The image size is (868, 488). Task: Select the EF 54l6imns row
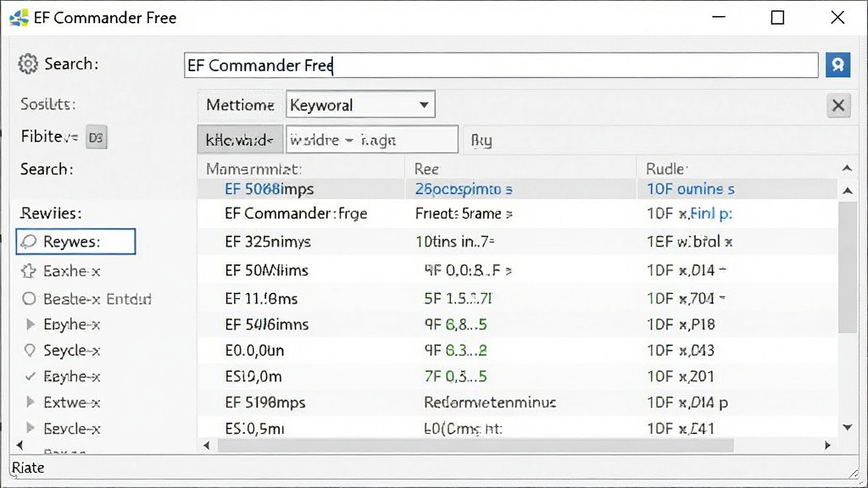tap(517, 324)
